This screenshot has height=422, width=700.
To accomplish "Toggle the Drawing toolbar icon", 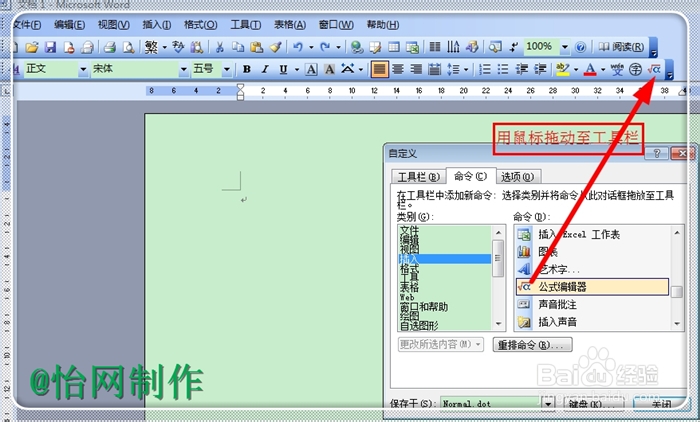I will (472, 47).
